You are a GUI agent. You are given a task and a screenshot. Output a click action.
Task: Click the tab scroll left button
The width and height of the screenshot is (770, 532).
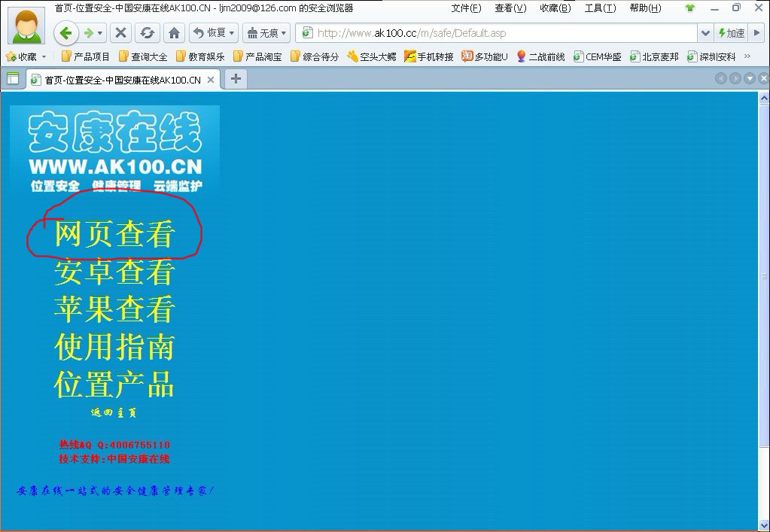(720, 78)
